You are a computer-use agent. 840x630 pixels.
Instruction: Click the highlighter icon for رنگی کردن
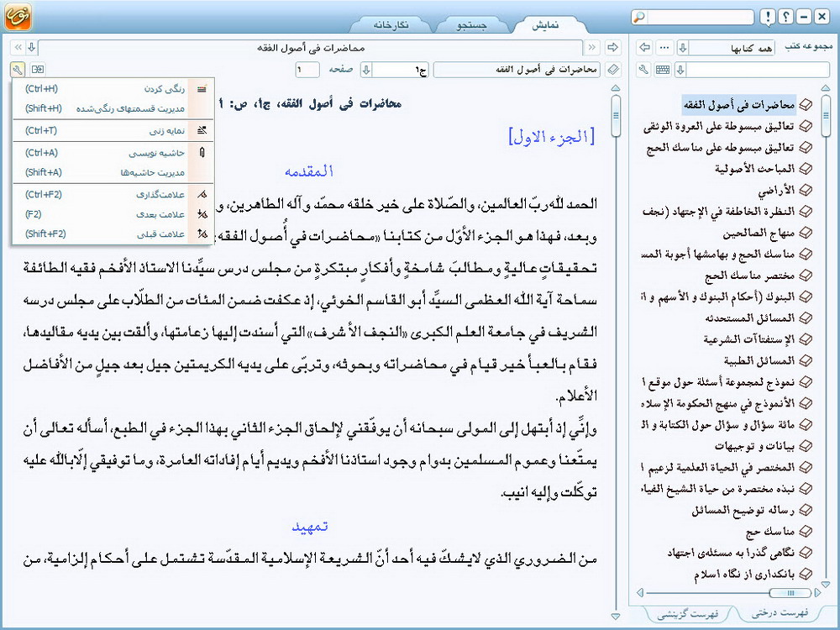point(202,89)
